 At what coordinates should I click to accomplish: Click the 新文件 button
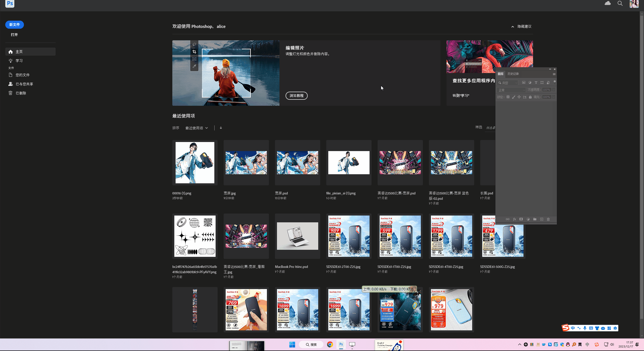point(15,25)
